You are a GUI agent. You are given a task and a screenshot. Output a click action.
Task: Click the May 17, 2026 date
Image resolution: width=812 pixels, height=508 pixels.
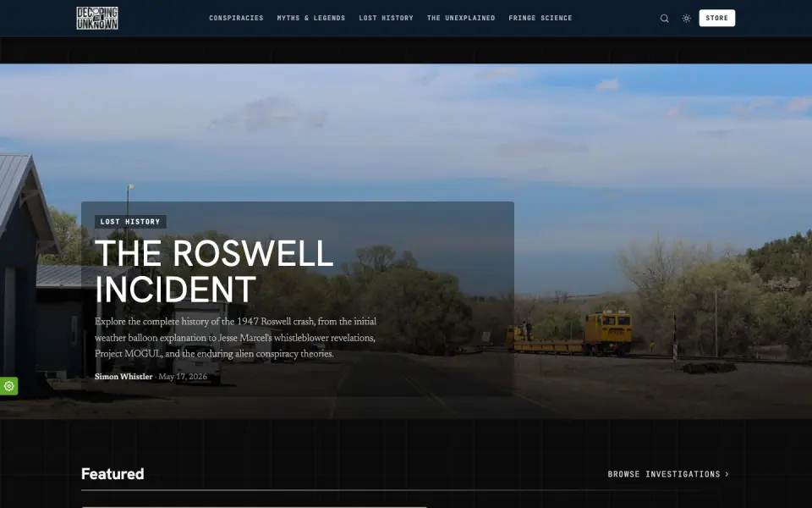click(183, 377)
